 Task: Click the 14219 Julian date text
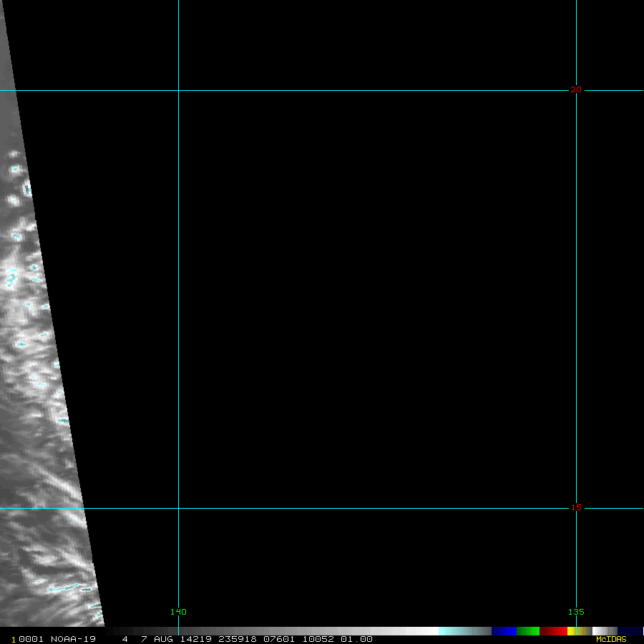pyautogui.click(x=194, y=639)
